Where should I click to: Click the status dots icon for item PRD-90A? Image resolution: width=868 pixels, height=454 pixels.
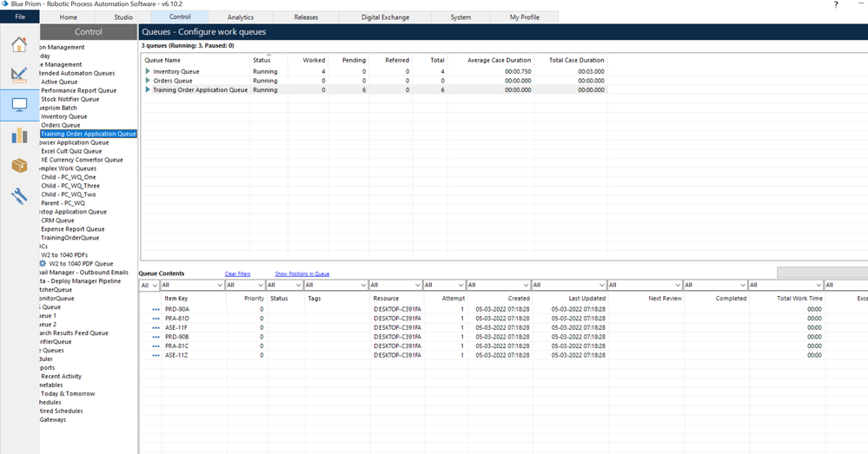156,309
